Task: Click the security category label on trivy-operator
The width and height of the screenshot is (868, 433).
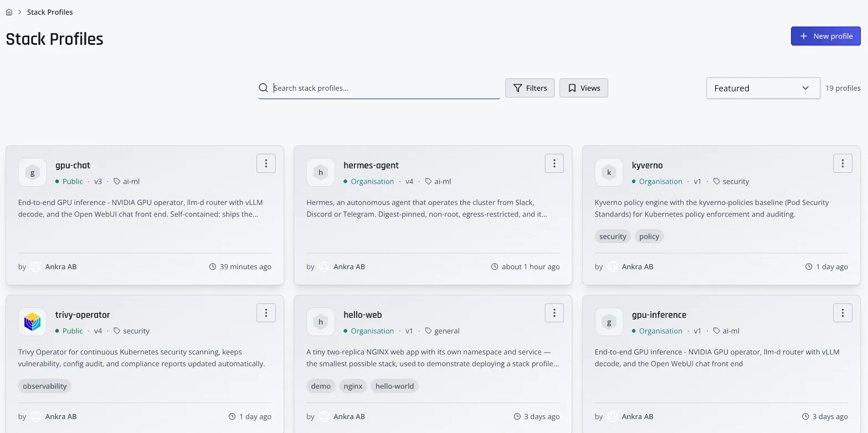Action: tap(131, 331)
